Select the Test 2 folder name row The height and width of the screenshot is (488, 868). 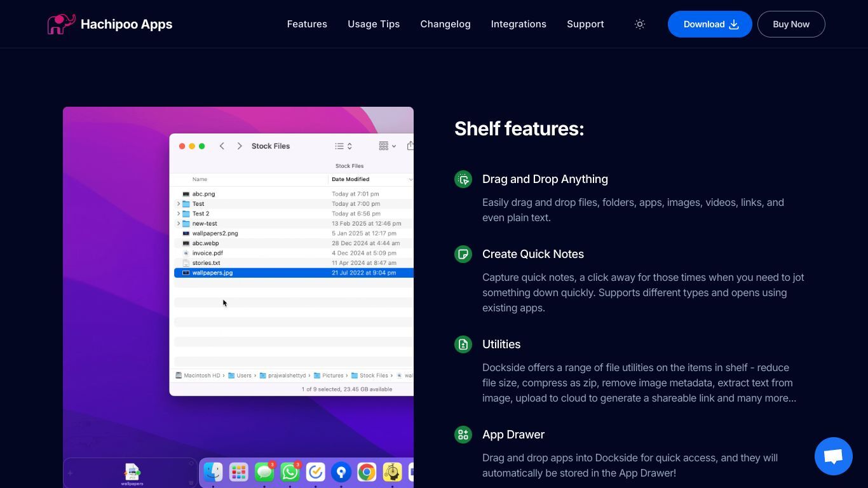[201, 213]
